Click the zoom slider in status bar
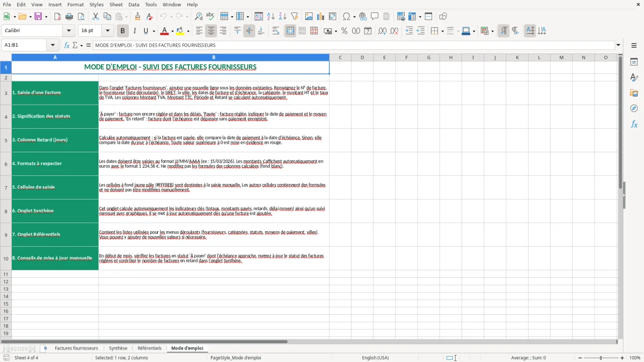644x362 pixels. pyautogui.click(x=601, y=358)
